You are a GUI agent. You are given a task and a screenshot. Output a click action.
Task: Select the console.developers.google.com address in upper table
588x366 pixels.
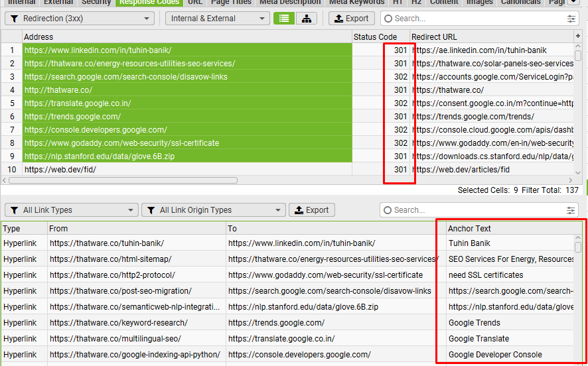(187, 130)
